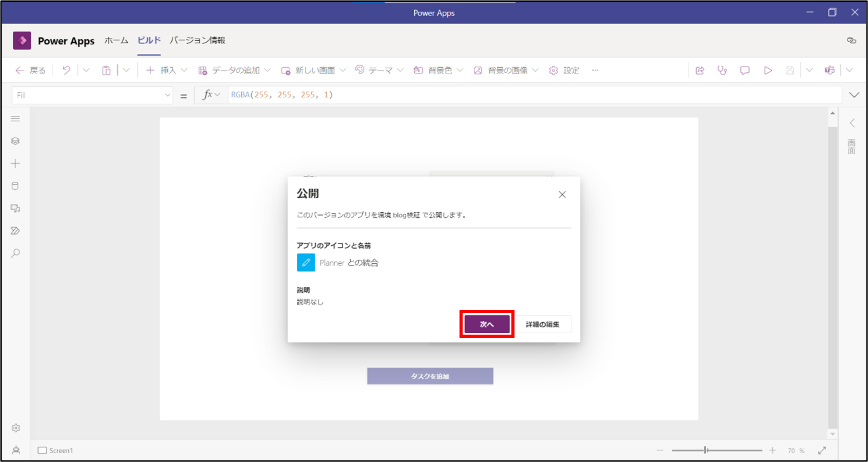The image size is (868, 462).
Task: Open the Fill property selector
Action: (x=92, y=95)
